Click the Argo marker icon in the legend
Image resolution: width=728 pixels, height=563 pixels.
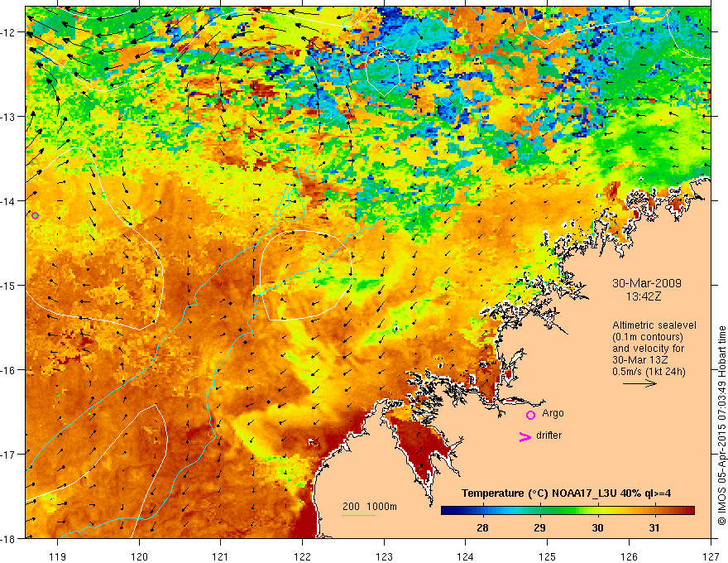(x=530, y=415)
